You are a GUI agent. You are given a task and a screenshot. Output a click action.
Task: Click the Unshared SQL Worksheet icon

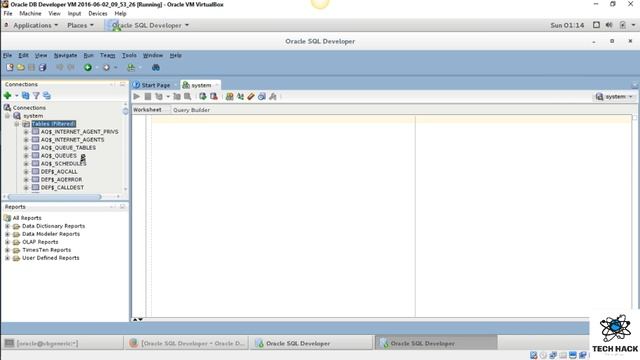[229, 96]
